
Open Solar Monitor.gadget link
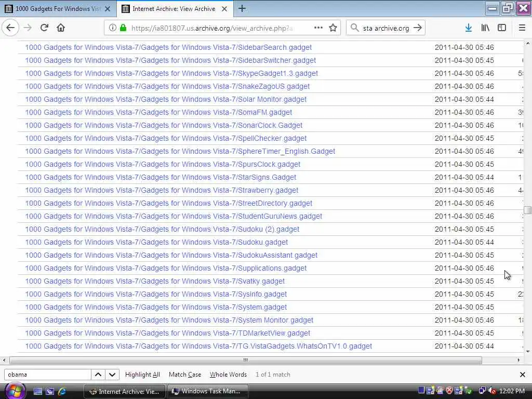point(166,99)
